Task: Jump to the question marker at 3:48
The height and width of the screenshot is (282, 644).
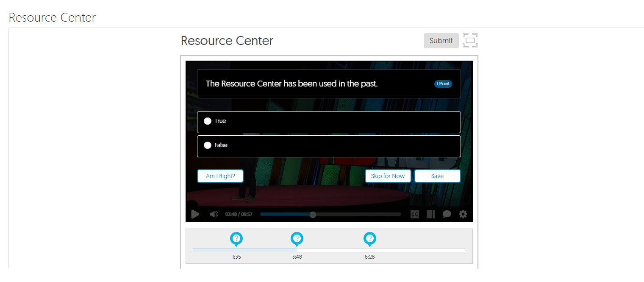Action: pyautogui.click(x=297, y=239)
